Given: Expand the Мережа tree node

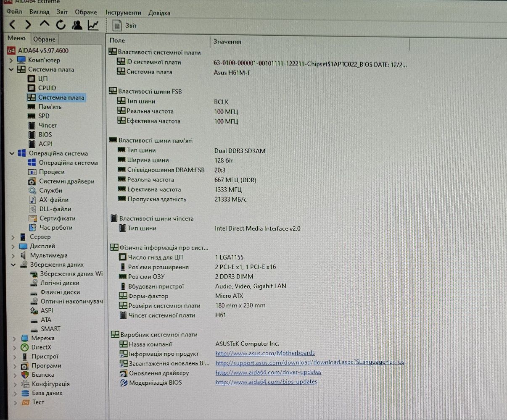Looking at the screenshot, I should tap(14, 338).
